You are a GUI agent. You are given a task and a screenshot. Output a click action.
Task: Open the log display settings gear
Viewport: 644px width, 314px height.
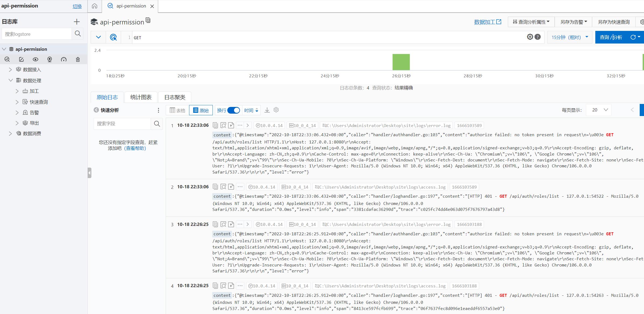[x=276, y=110]
